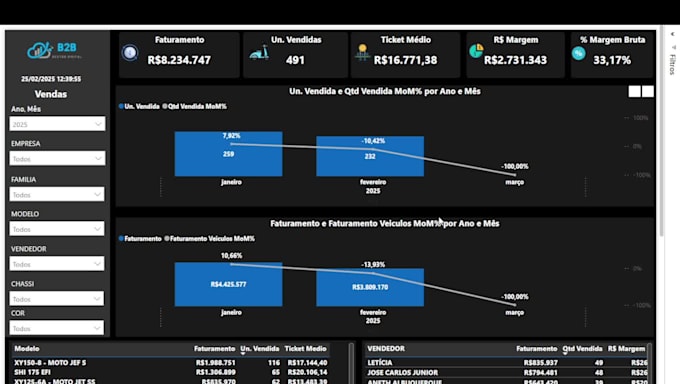Click the funnel icon above Filtros
Viewport: 680px width, 384px height.
673,47
